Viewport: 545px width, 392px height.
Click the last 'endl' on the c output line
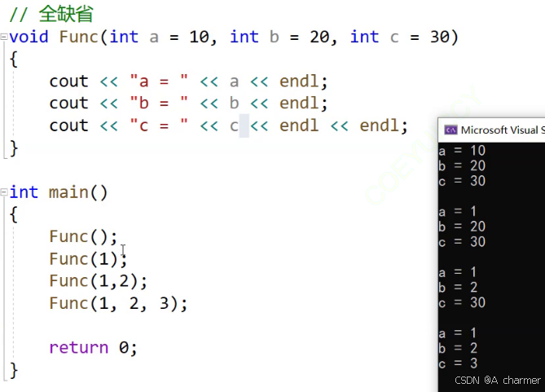[379, 126]
